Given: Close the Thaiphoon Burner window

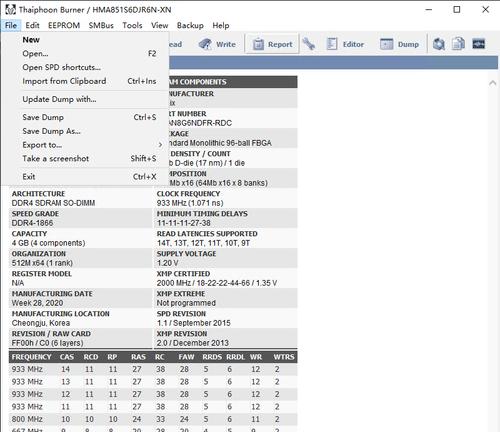Looking at the screenshot, I should tap(486, 10).
